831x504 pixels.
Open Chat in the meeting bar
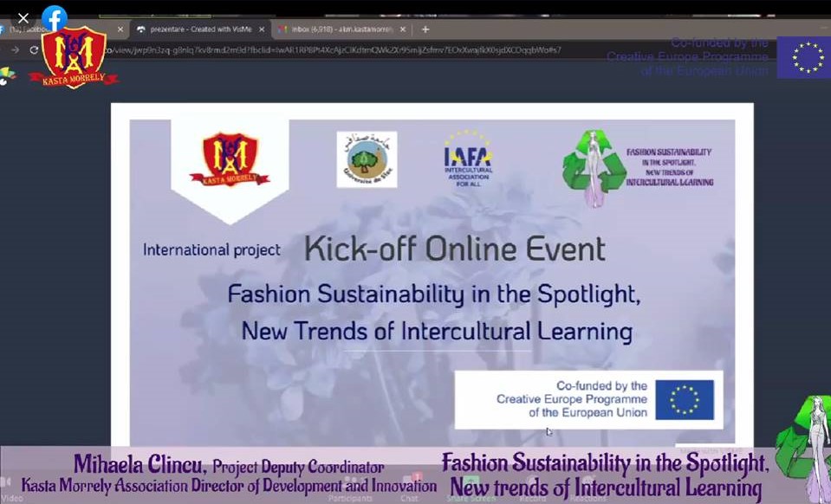409,490
